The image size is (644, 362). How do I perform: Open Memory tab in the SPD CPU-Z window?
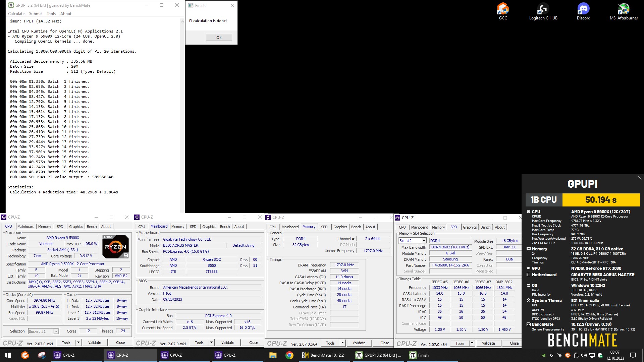(x=438, y=227)
